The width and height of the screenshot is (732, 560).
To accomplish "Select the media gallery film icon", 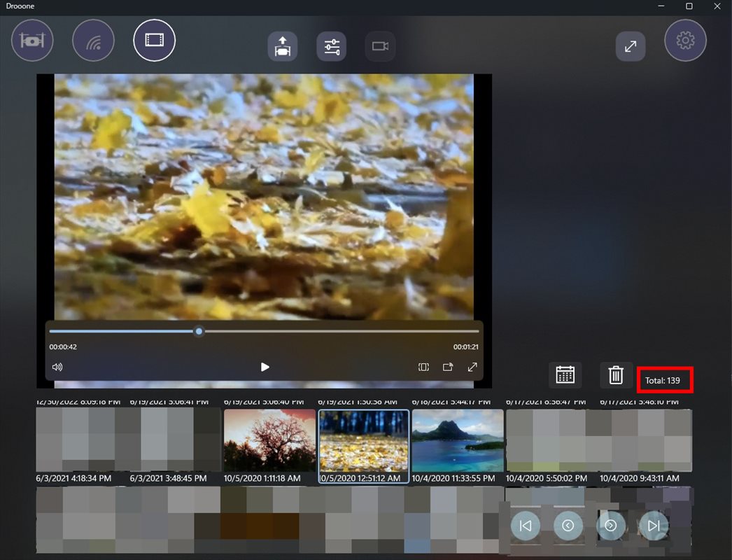I will coord(154,40).
